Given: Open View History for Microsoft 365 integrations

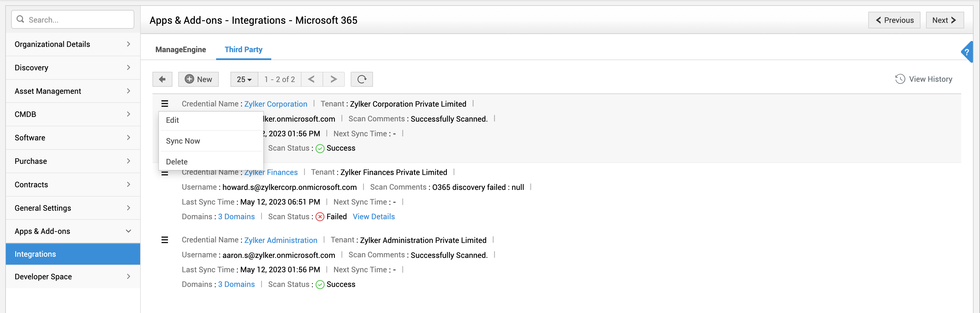Looking at the screenshot, I should pos(924,79).
